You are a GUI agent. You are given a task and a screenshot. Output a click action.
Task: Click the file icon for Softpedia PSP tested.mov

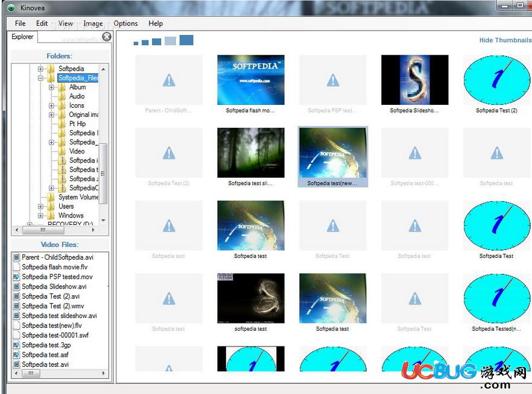(x=16, y=277)
